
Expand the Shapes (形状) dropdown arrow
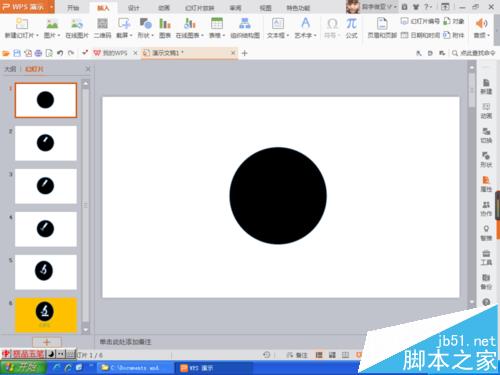pos(152,35)
